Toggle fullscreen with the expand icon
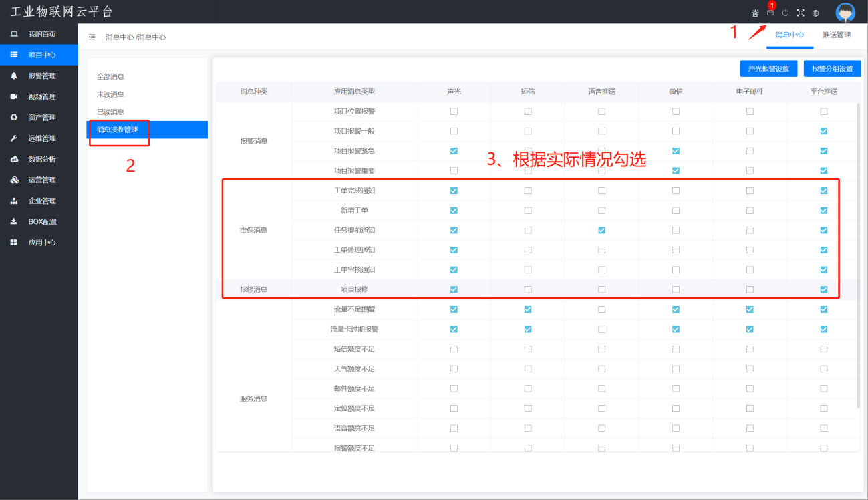This screenshot has height=500, width=868. coord(801,13)
